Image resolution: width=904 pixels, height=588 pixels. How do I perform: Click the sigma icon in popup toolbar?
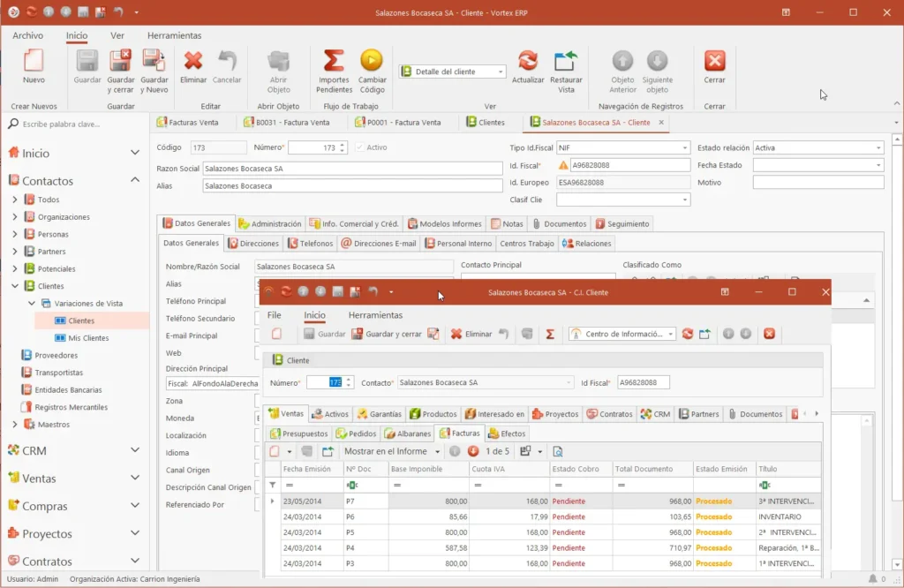(x=550, y=334)
